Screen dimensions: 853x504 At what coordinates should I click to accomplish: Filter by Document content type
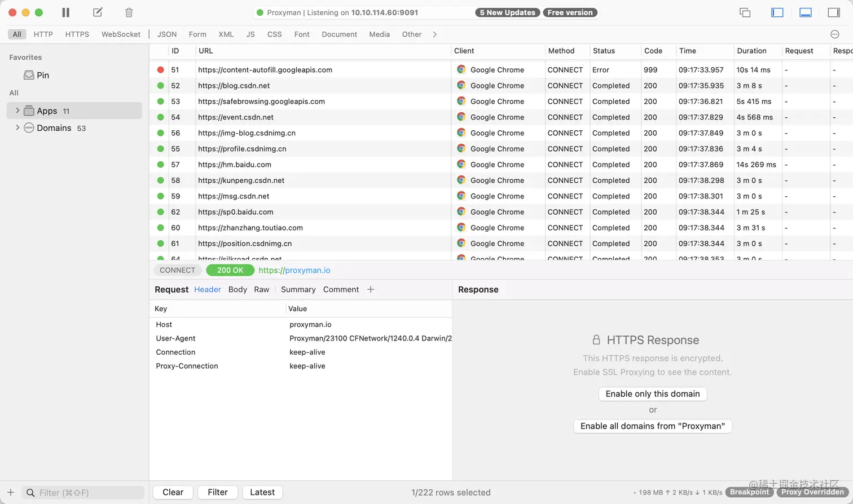click(x=340, y=34)
